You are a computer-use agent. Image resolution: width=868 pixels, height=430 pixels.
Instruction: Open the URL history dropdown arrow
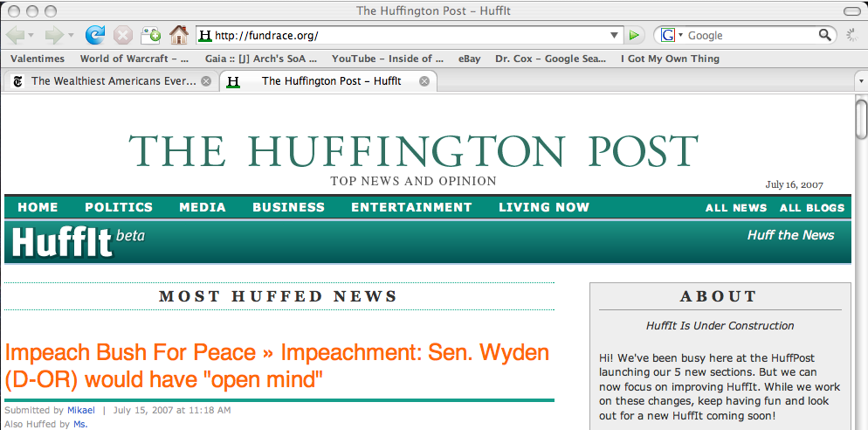point(615,35)
